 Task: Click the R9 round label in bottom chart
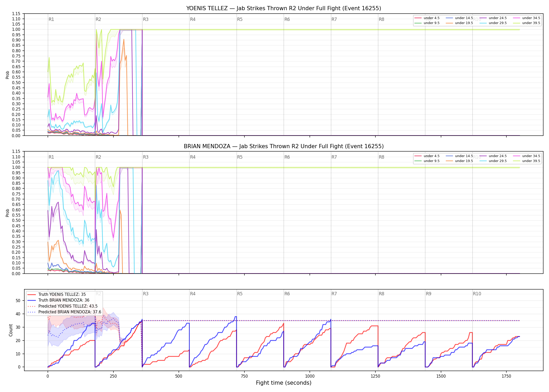(x=428, y=294)
